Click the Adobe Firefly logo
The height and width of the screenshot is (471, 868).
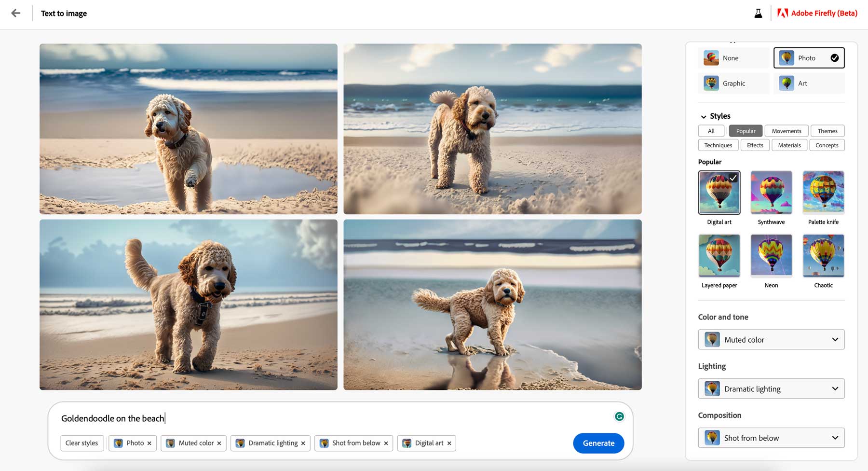click(782, 13)
